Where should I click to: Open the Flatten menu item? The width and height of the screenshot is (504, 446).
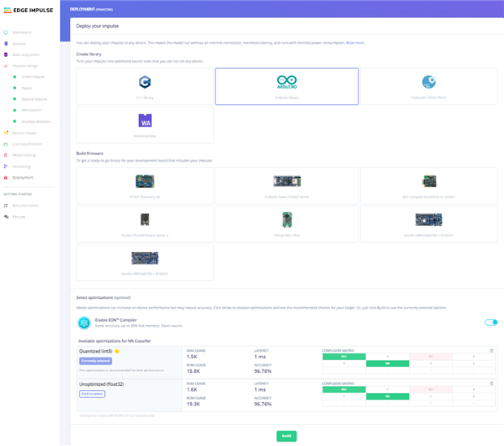[27, 88]
